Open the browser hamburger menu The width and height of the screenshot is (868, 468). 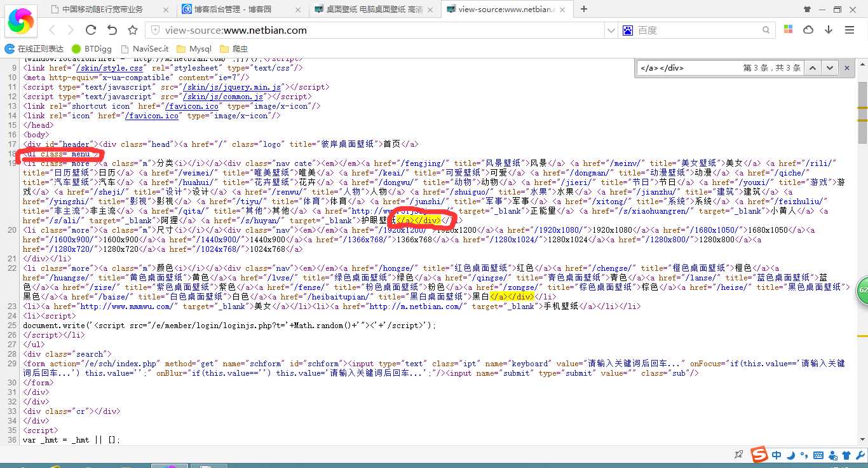(850, 30)
